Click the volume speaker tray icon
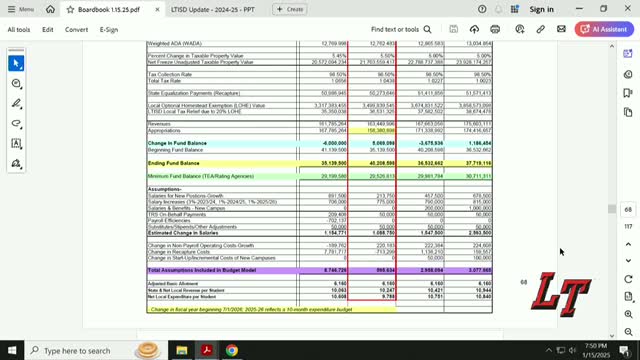 [x=572, y=350]
